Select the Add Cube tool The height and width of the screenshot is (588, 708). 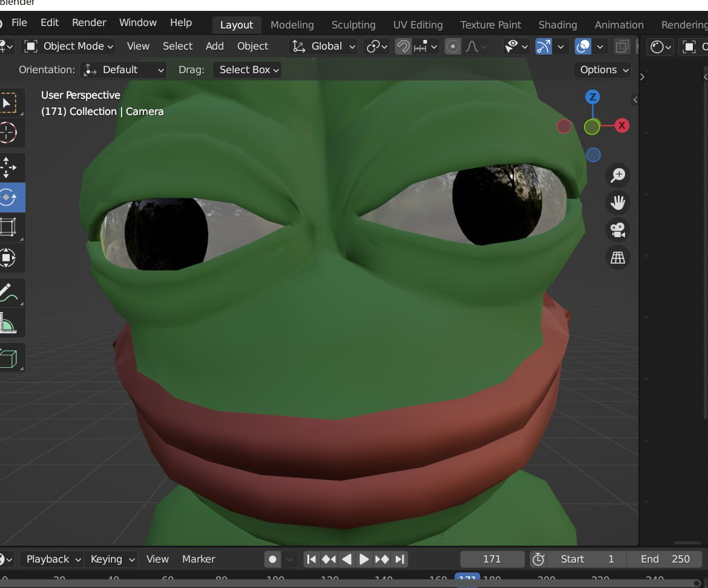(8, 358)
